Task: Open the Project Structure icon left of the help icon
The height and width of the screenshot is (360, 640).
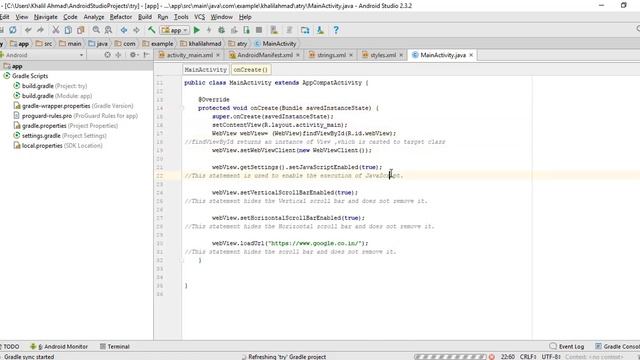Action: coord(305,30)
